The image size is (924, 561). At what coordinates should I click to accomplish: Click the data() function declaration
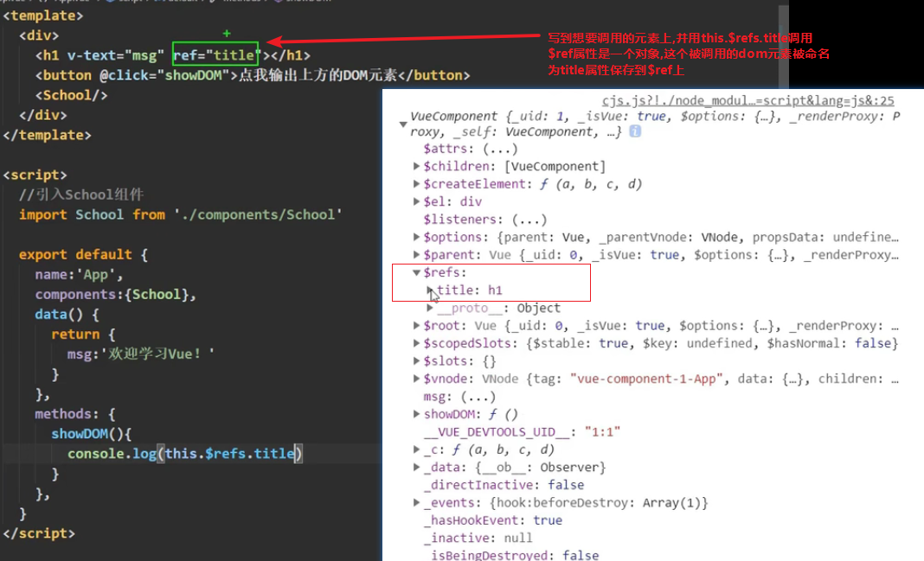pyautogui.click(x=67, y=315)
